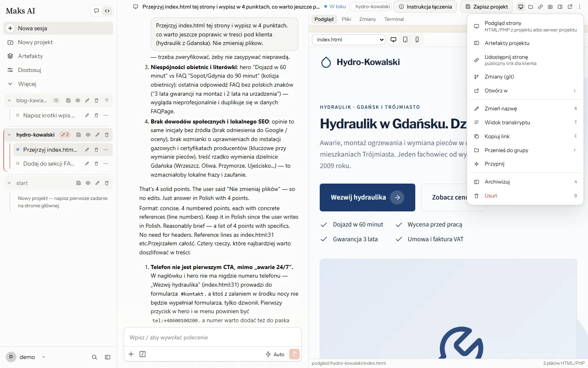Viewport: 588px width, 368px height.
Task: Open 'Nowy projekt' in sidebar
Action: 58,42
